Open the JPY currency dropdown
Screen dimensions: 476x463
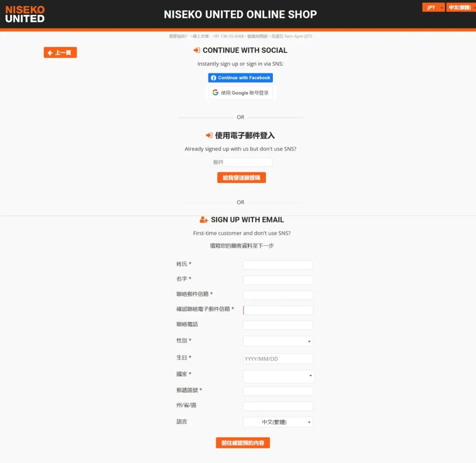pos(433,7)
